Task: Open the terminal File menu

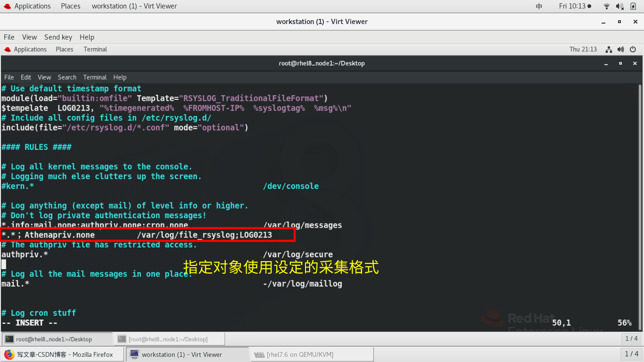Action: (x=9, y=77)
